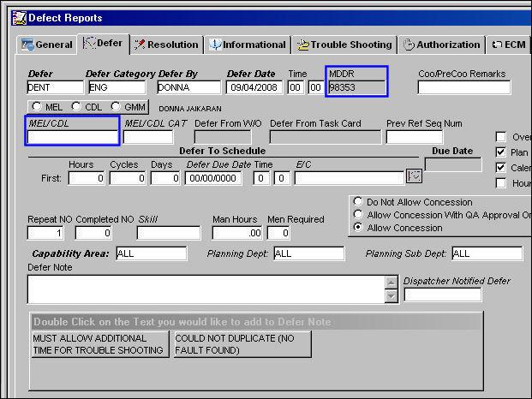
Task: Click the Due Date field
Action: point(453,164)
